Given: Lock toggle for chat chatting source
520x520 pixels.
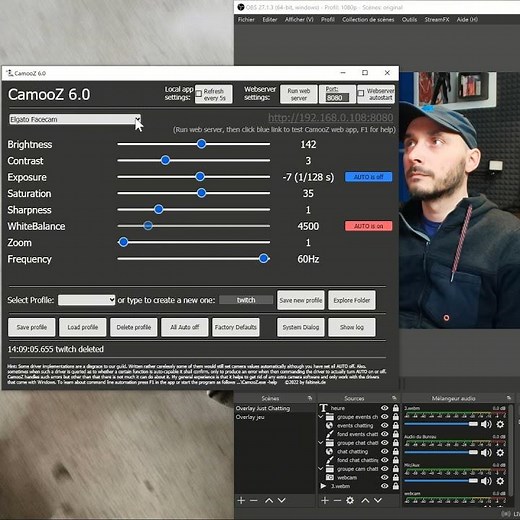Looking at the screenshot, I should tap(396, 451).
